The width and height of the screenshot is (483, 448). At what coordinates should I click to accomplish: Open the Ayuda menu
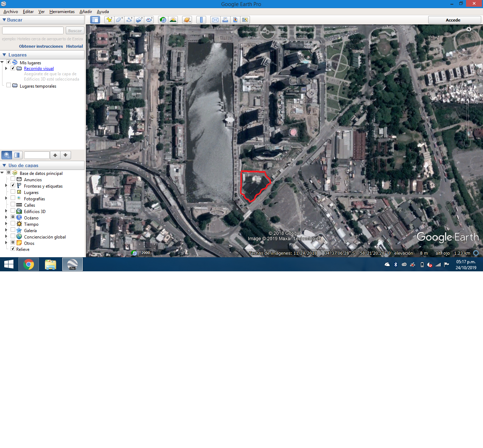103,12
